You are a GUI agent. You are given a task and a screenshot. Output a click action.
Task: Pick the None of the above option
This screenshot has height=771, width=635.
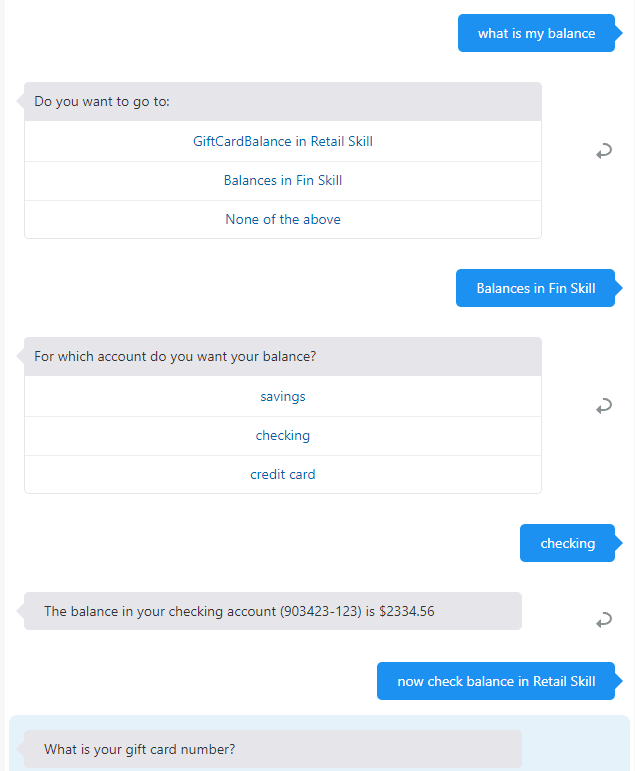283,220
